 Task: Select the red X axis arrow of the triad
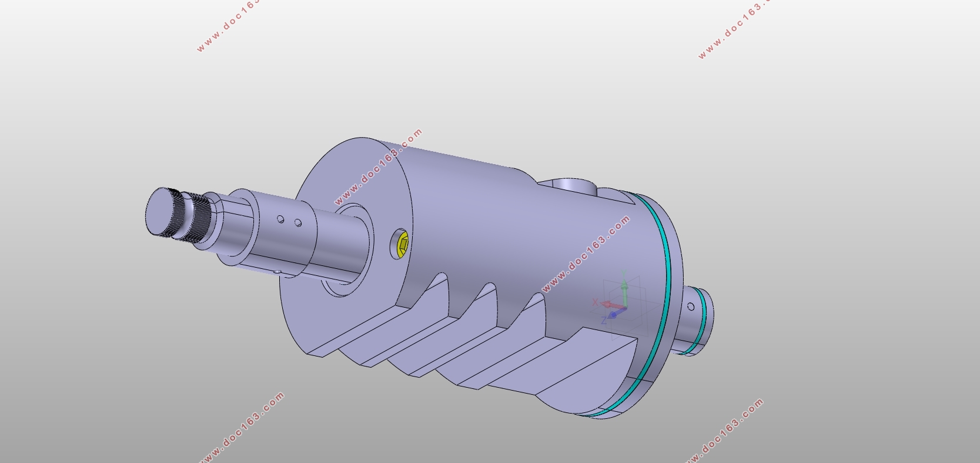pos(608,304)
